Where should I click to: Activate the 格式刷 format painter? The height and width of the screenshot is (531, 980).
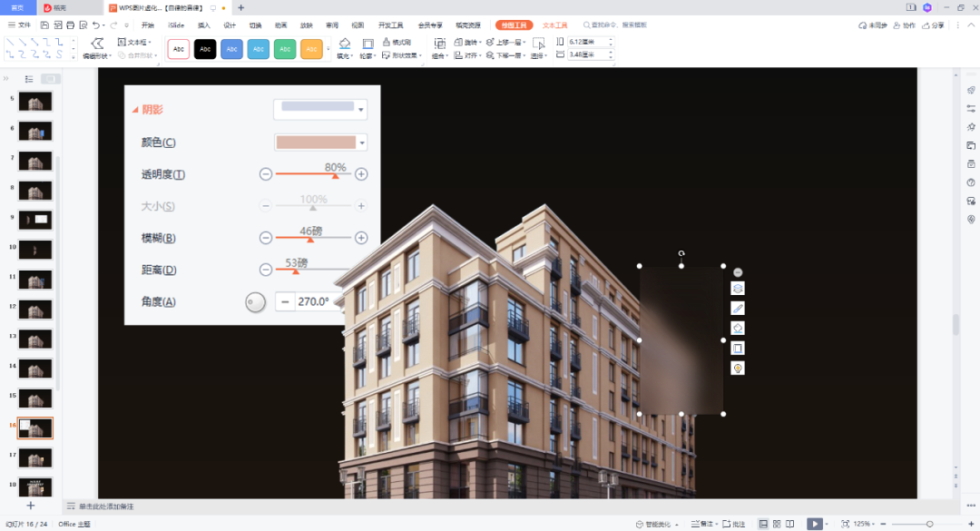[x=397, y=42]
